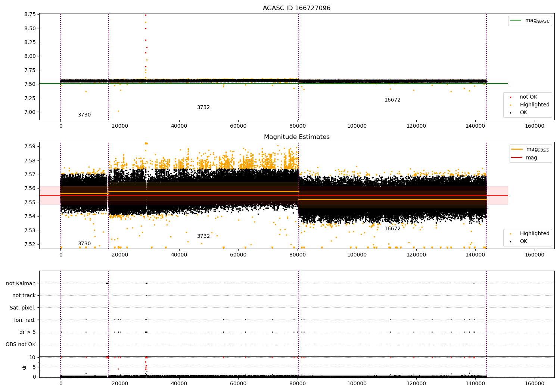
Task: Select the mag OBSID legend entry
Action: (530, 149)
